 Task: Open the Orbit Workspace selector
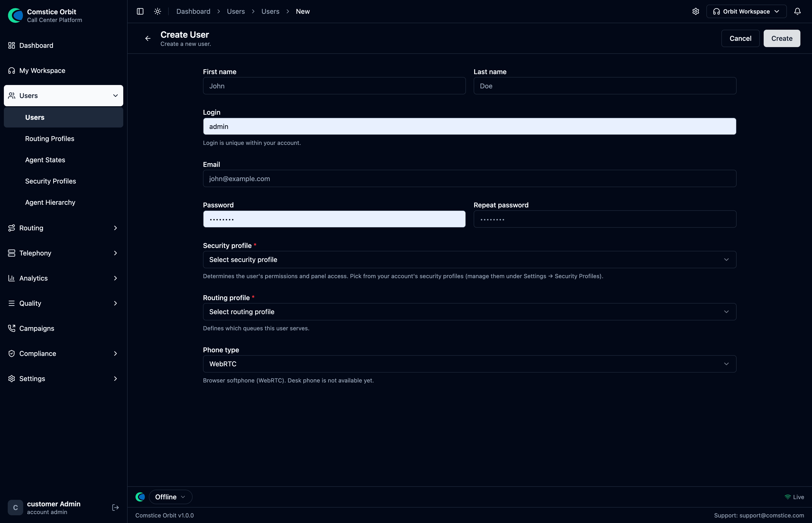pos(746,11)
